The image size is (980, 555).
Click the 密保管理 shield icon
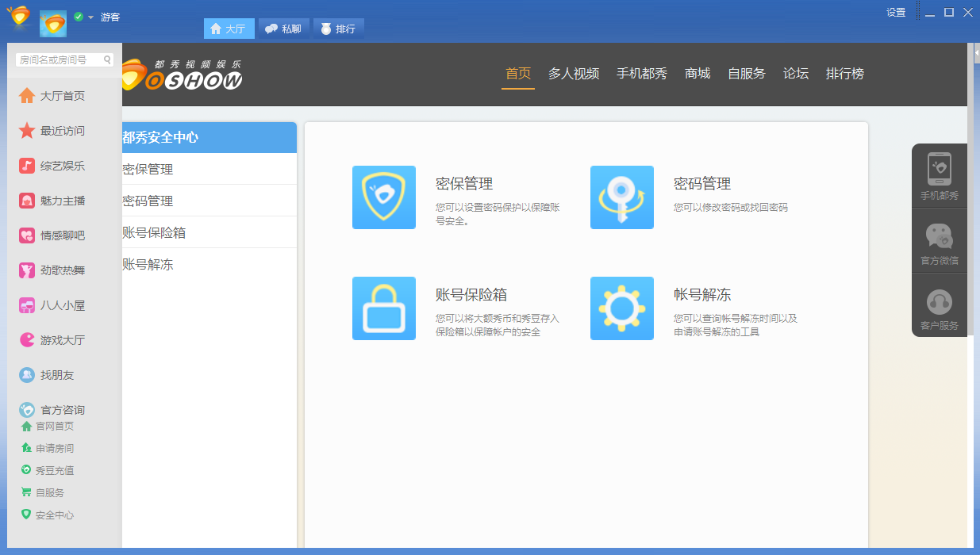(384, 197)
